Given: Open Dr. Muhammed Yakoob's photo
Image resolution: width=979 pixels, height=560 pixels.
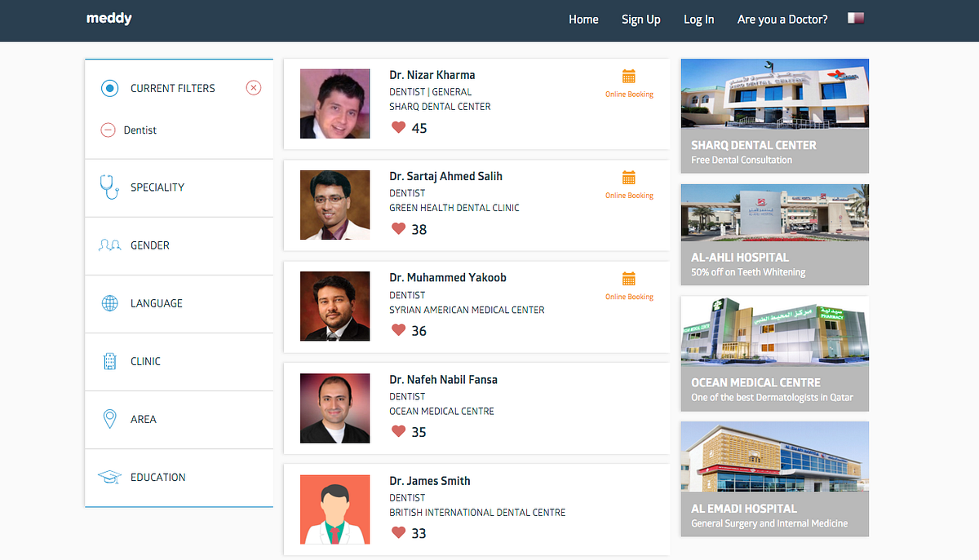Looking at the screenshot, I should point(334,306).
